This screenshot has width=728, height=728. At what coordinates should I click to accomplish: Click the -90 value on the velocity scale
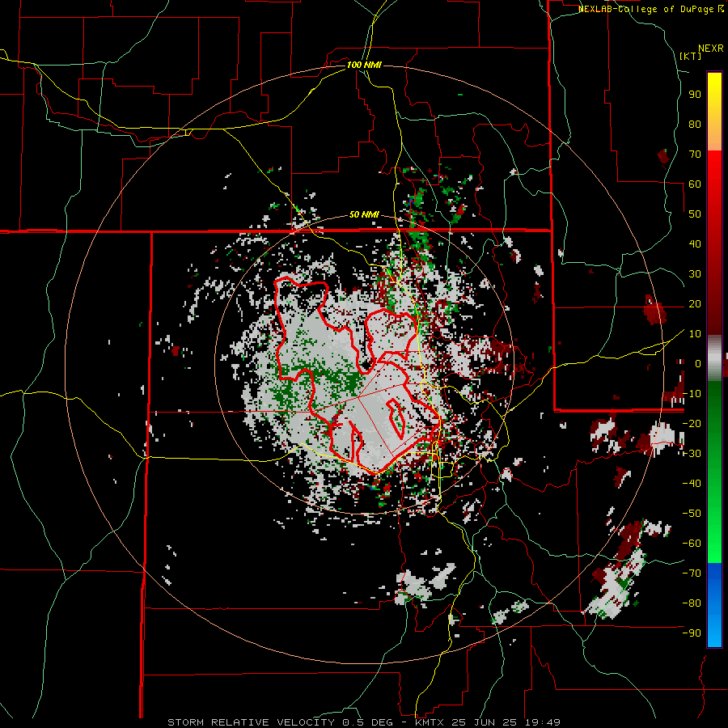click(692, 633)
